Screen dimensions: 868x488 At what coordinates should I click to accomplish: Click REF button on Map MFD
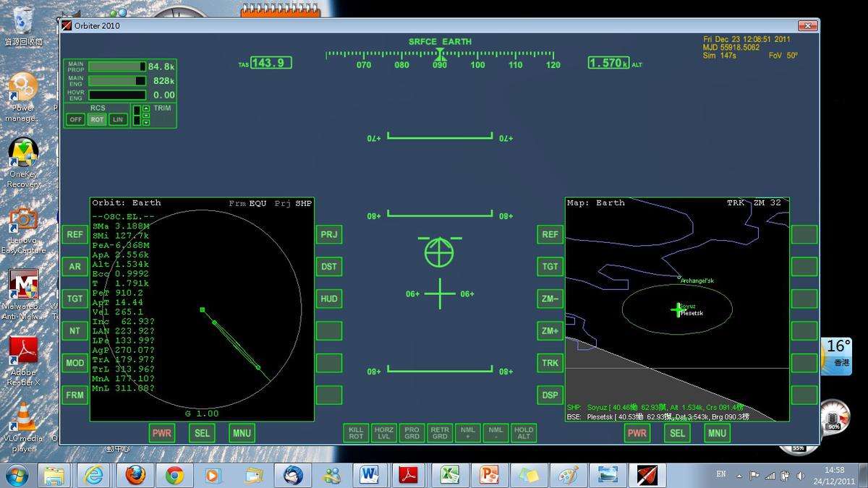[550, 234]
